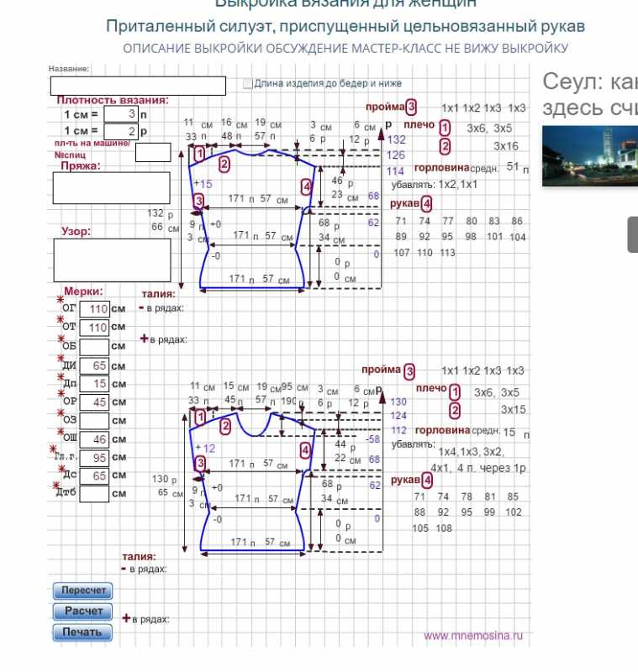
Task: Click the red asterisk beside ОШ measurement
Action: click(x=61, y=433)
